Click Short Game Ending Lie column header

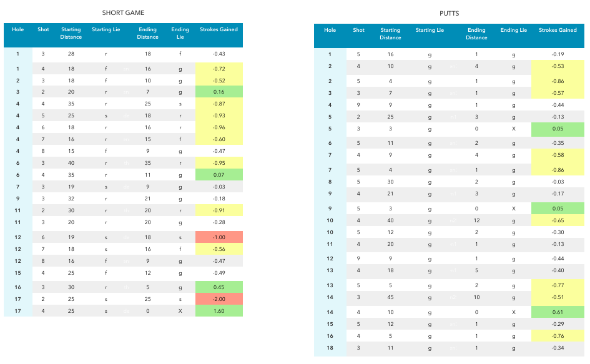[180, 33]
